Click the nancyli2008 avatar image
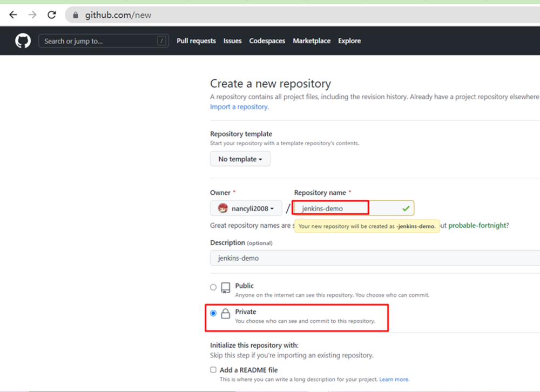540x392 pixels. (x=222, y=208)
